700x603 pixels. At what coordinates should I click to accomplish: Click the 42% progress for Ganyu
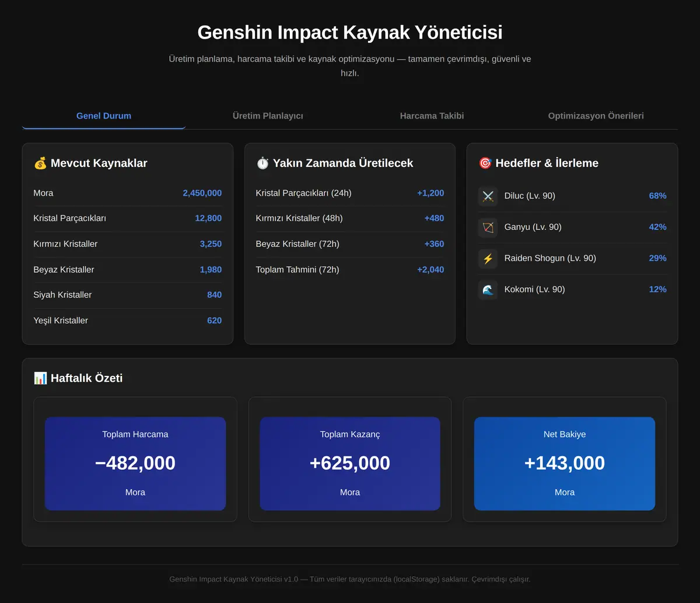657,227
